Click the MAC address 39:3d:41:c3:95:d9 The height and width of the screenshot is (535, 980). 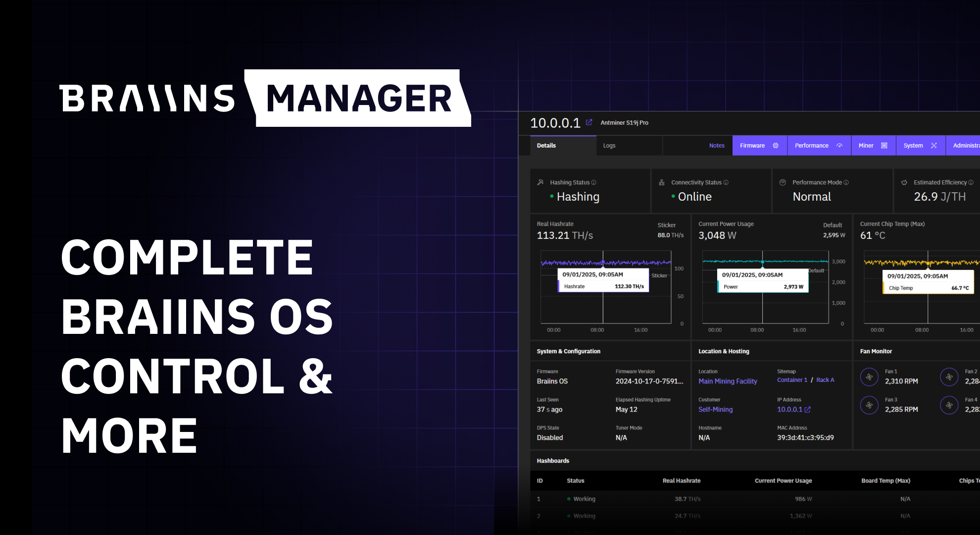805,437
